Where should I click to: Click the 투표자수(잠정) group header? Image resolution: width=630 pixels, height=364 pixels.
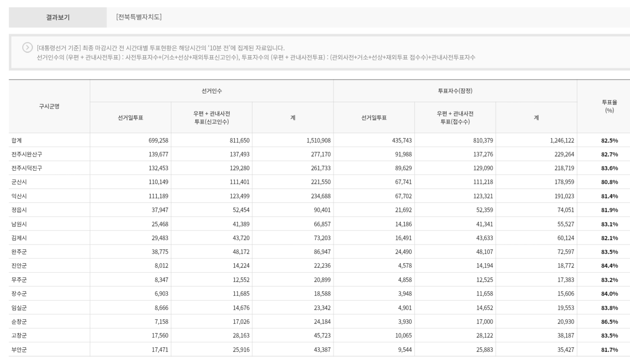tap(455, 91)
